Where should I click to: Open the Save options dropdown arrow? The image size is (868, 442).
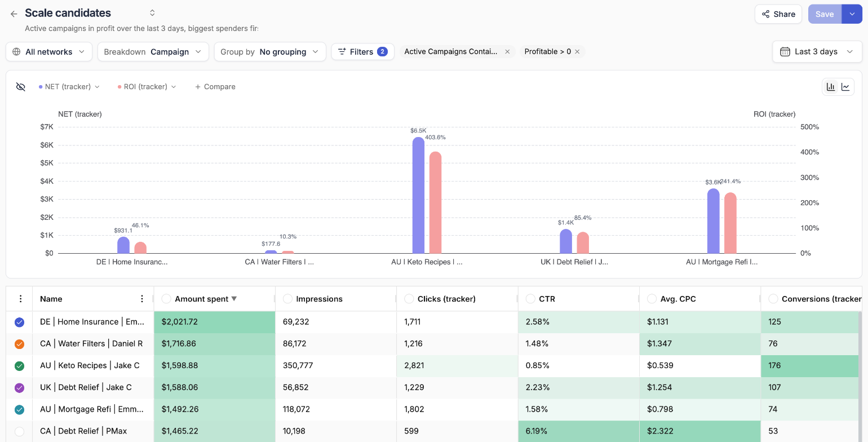click(x=852, y=14)
